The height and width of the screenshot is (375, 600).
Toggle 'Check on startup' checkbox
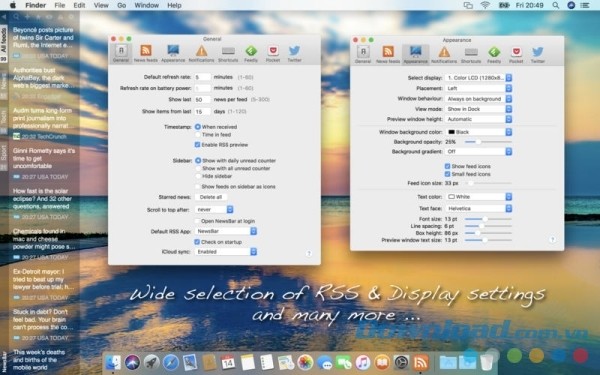[197, 242]
